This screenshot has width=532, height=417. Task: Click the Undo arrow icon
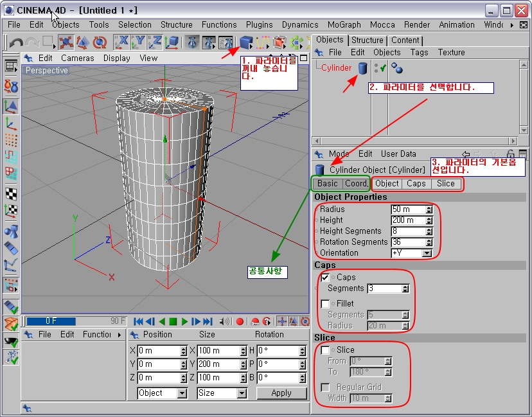point(16,42)
